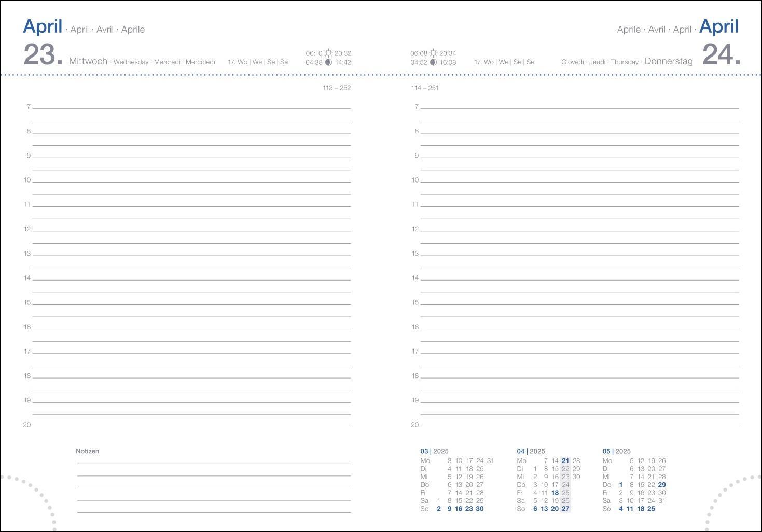762x532 pixels.
Task: Click the 12 o'clock line on the April 23 page
Action: (x=191, y=231)
